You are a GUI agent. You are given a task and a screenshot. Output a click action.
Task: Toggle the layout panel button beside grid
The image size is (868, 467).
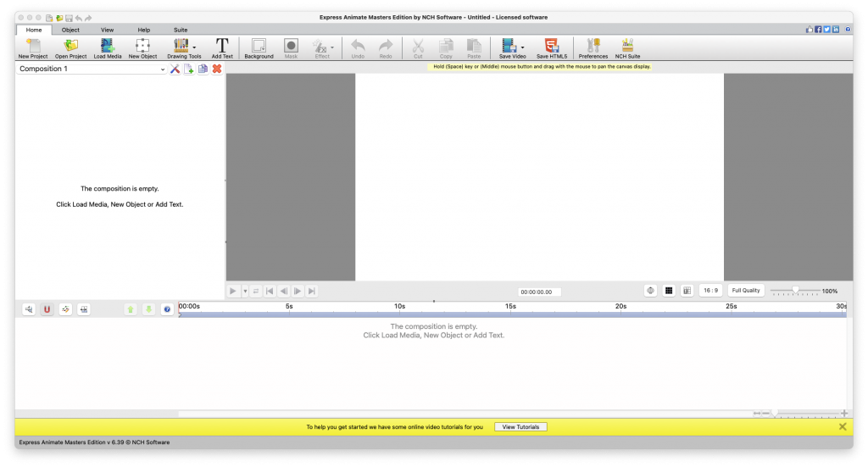[687, 291]
